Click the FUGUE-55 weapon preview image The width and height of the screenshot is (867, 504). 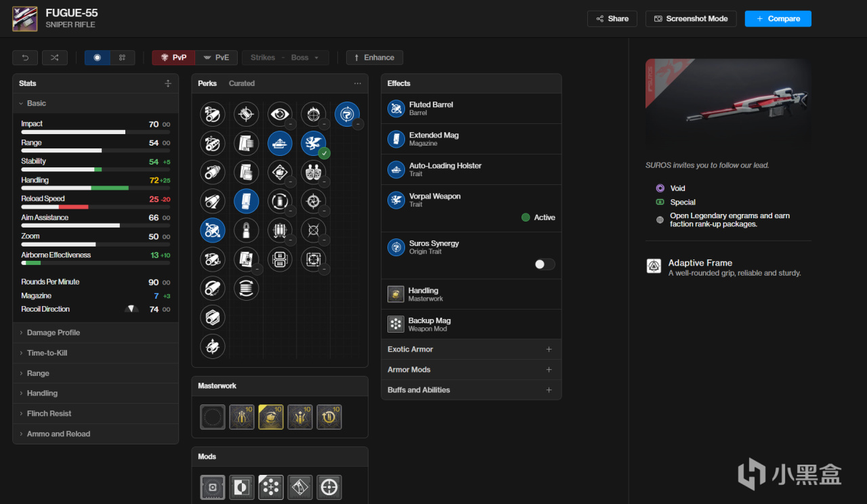point(728,104)
